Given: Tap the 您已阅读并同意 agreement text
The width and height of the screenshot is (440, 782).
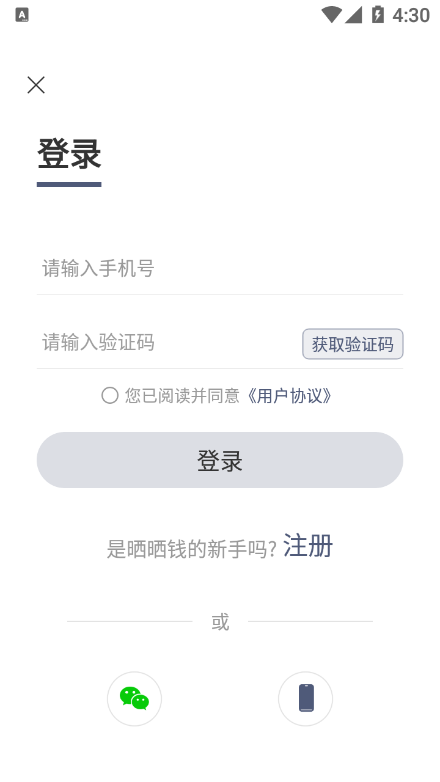Looking at the screenshot, I should (182, 396).
